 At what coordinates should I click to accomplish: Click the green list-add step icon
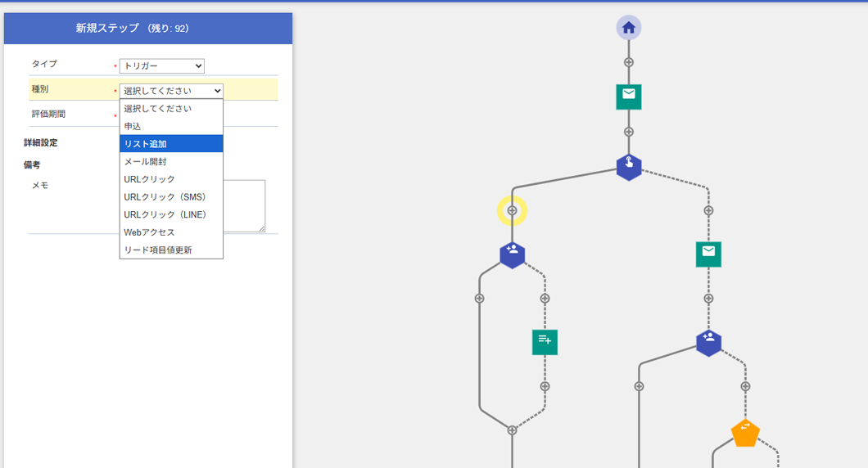[545, 342]
